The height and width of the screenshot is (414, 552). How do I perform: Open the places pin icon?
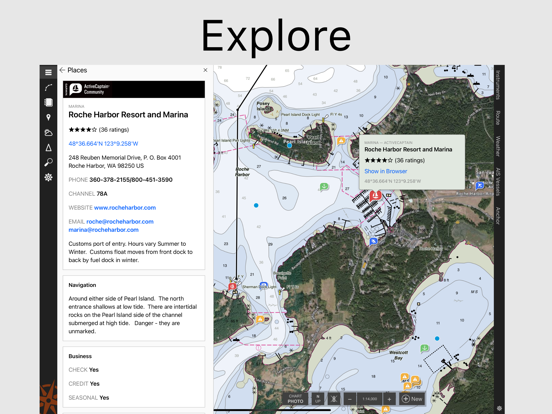tap(48, 117)
